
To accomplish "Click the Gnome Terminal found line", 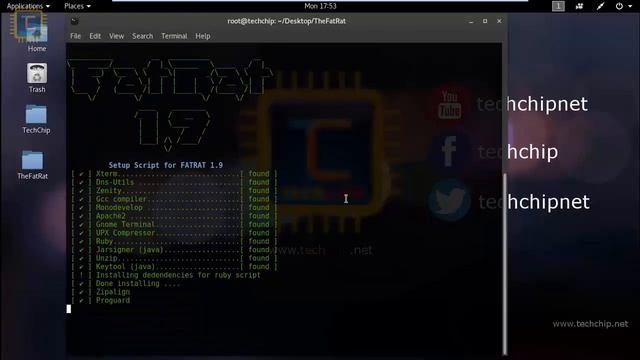I will click(174, 224).
